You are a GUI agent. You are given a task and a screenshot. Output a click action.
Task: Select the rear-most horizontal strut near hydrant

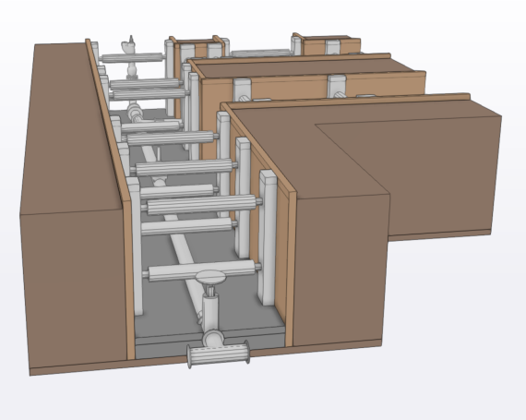[133, 58]
